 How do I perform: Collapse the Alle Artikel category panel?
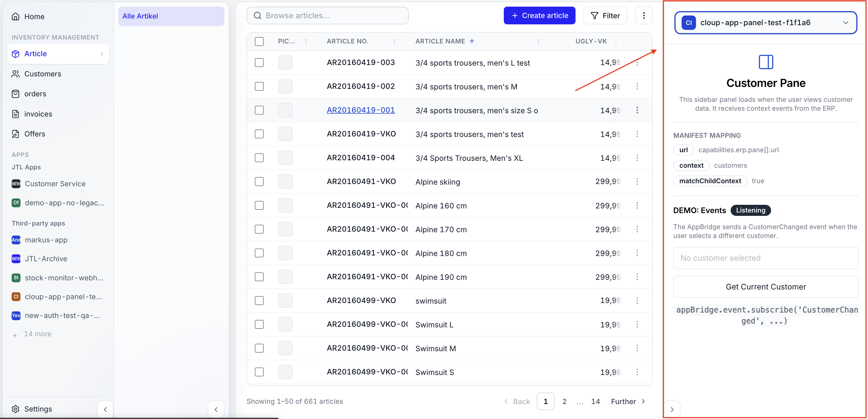216,409
